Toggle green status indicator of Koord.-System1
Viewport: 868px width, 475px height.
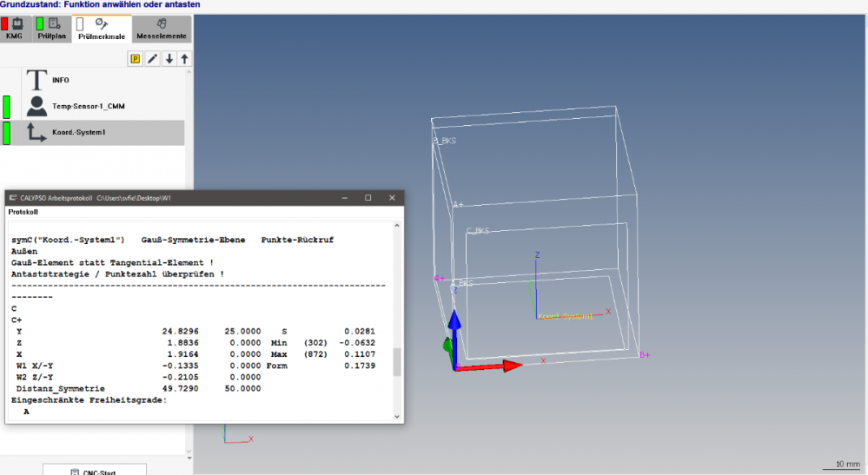tap(7, 133)
